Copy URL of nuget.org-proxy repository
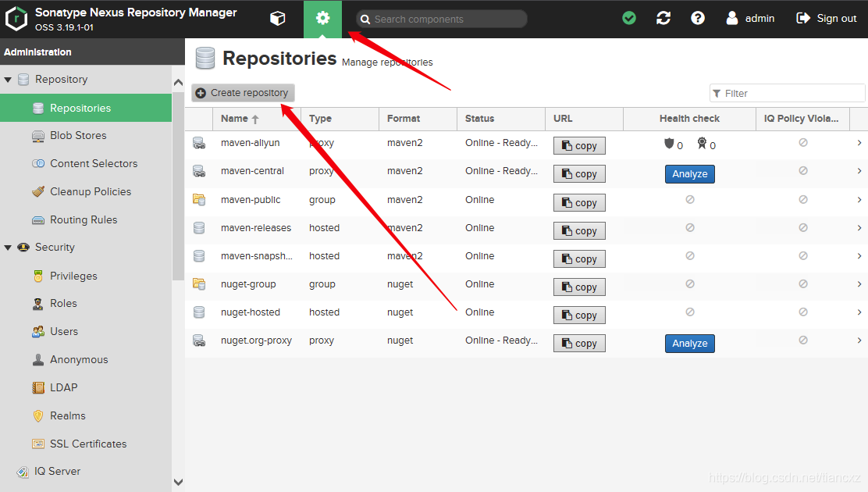The height and width of the screenshot is (492, 868). click(x=579, y=344)
